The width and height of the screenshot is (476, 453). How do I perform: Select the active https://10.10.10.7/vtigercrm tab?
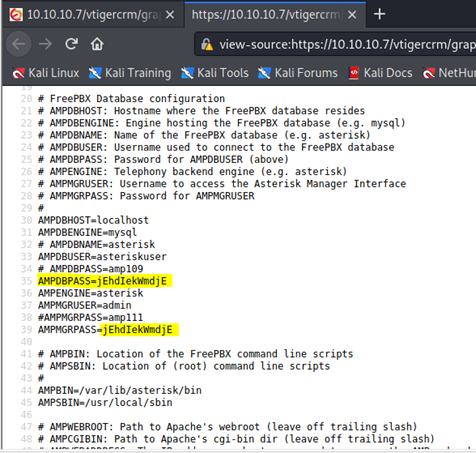275,15
